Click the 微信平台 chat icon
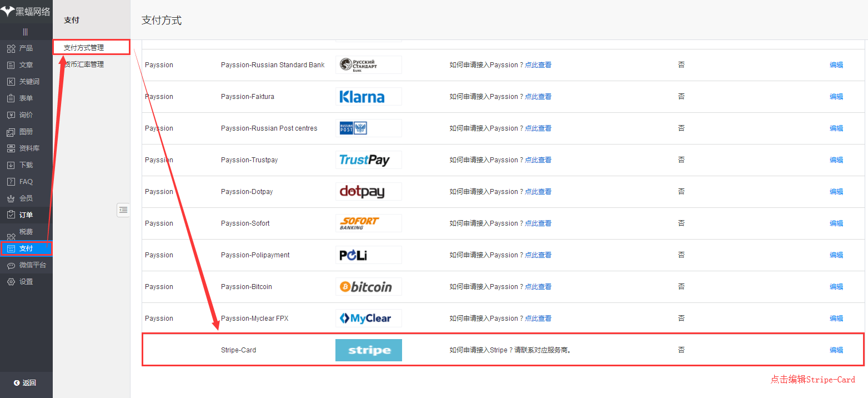 [x=11, y=265]
